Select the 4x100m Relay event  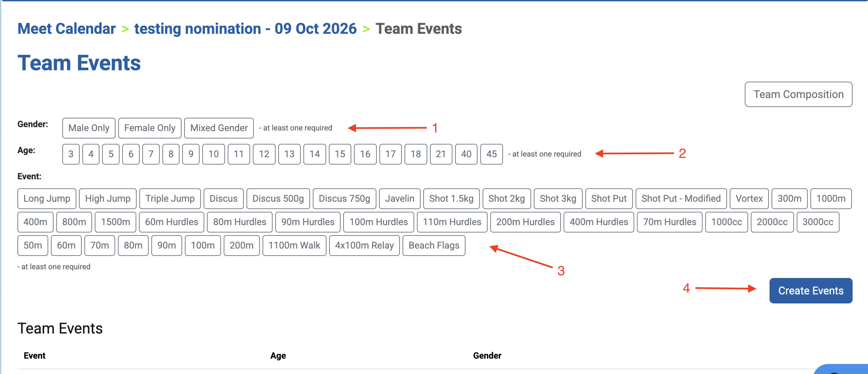coord(364,246)
